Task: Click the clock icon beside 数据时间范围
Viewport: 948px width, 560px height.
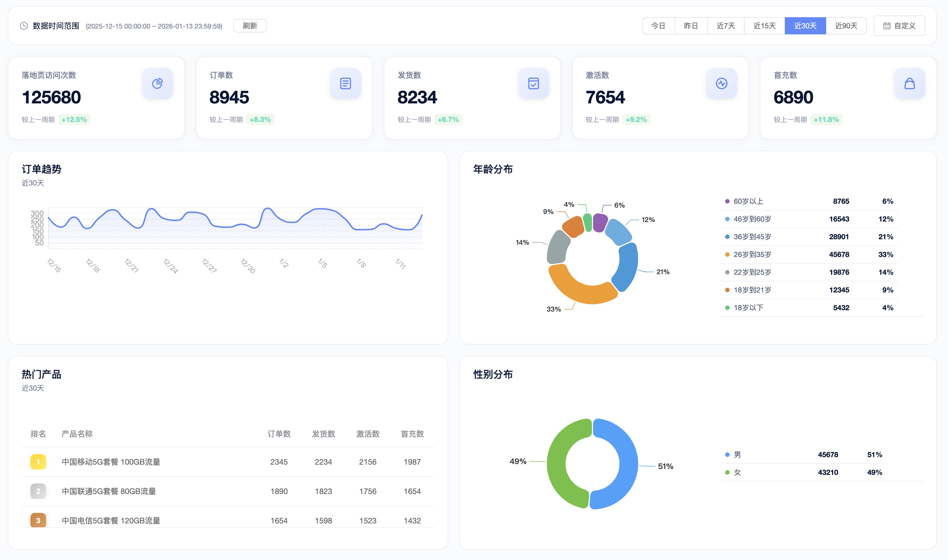Action: click(24, 26)
